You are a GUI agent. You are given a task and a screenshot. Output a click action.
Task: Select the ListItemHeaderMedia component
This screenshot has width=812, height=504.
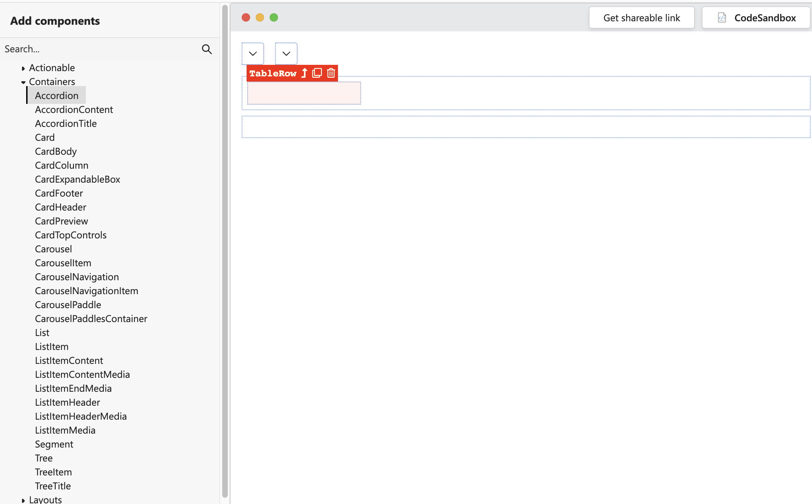pyautogui.click(x=81, y=416)
